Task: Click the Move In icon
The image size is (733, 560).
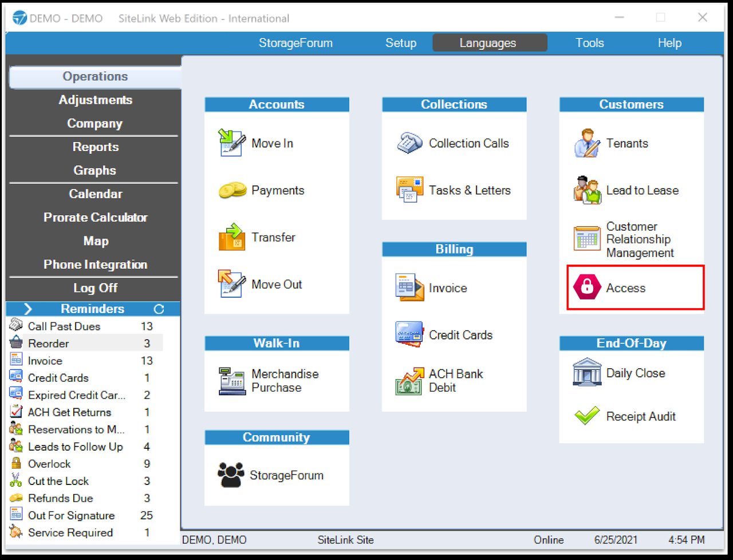Action: tap(232, 143)
